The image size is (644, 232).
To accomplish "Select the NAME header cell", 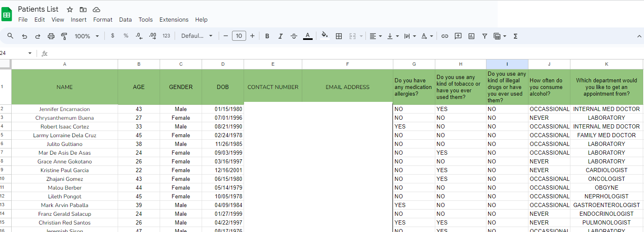I will (64, 87).
